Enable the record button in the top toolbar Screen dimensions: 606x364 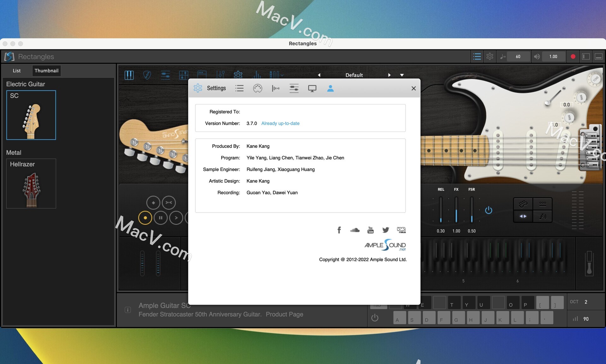[x=573, y=56]
